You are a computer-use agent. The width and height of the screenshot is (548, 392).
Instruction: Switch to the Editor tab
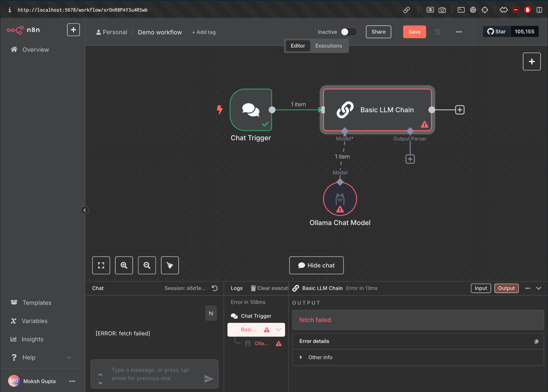298,46
